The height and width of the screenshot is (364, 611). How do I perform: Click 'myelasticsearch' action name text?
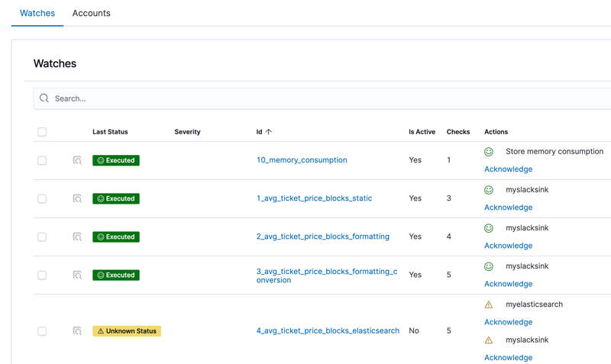click(534, 304)
